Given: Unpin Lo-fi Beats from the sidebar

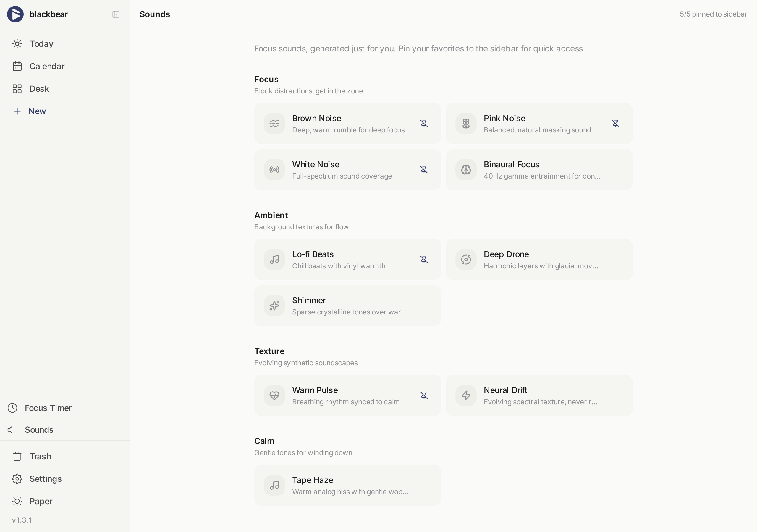Looking at the screenshot, I should coord(424,259).
